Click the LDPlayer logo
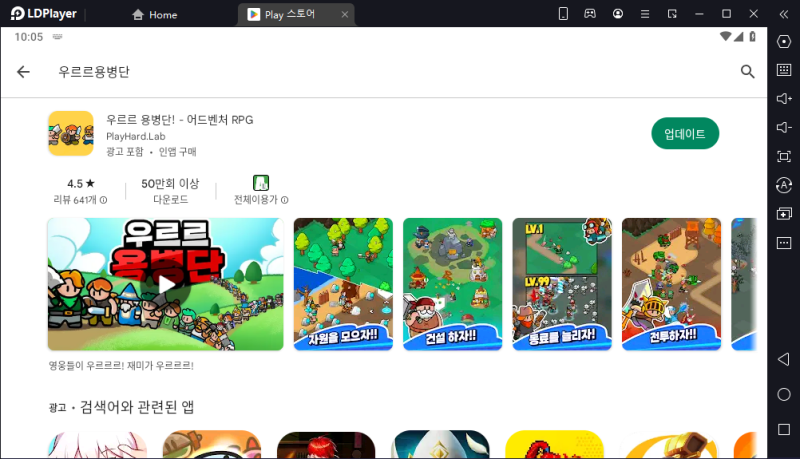The height and width of the screenshot is (459, 800). point(43,14)
